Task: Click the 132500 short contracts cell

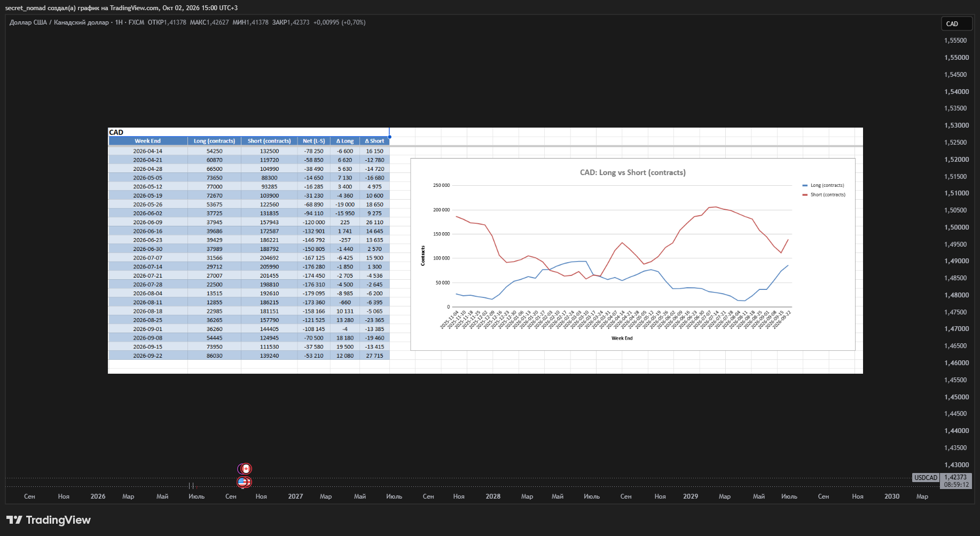Action: [269, 151]
